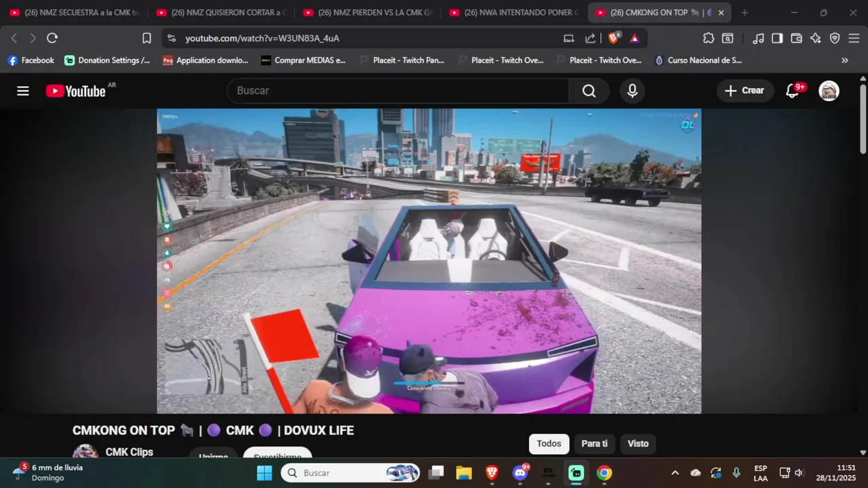Open the YouTube account avatar menu
This screenshot has width=868, height=488.
(x=829, y=91)
